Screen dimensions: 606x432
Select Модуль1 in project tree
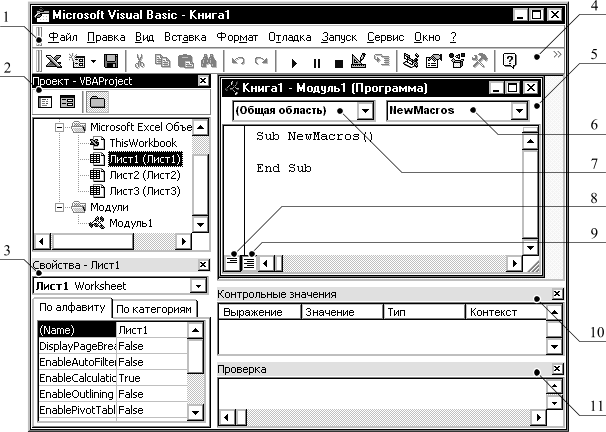point(131,223)
